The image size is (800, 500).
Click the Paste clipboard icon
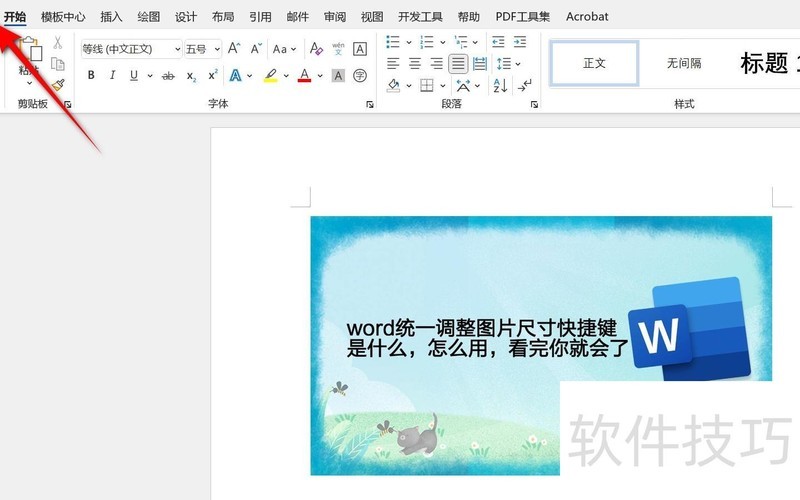pyautogui.click(x=30, y=50)
